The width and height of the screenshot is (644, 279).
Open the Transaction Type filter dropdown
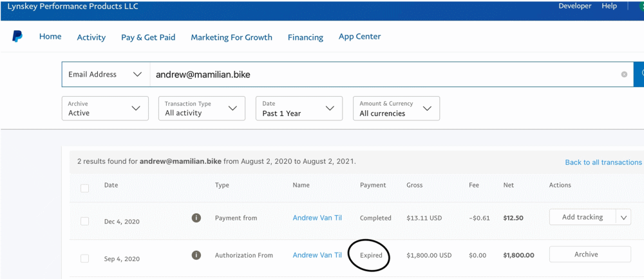[202, 108]
